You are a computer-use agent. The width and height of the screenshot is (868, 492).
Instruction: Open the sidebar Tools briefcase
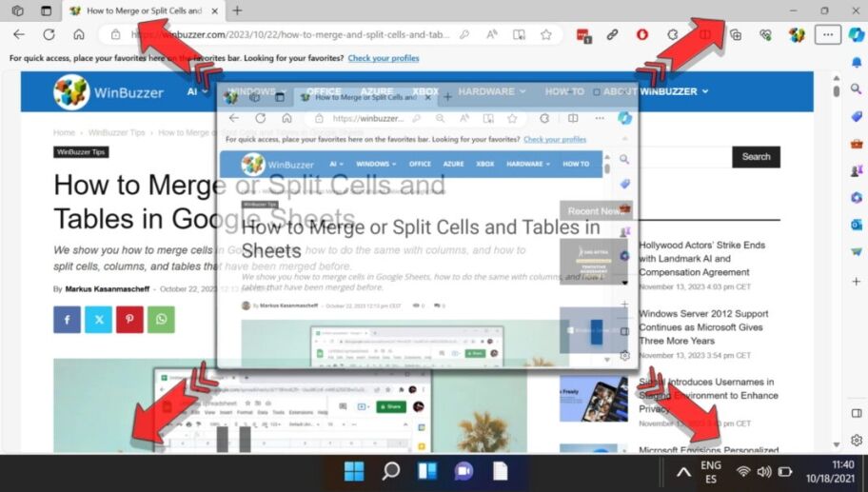point(857,144)
